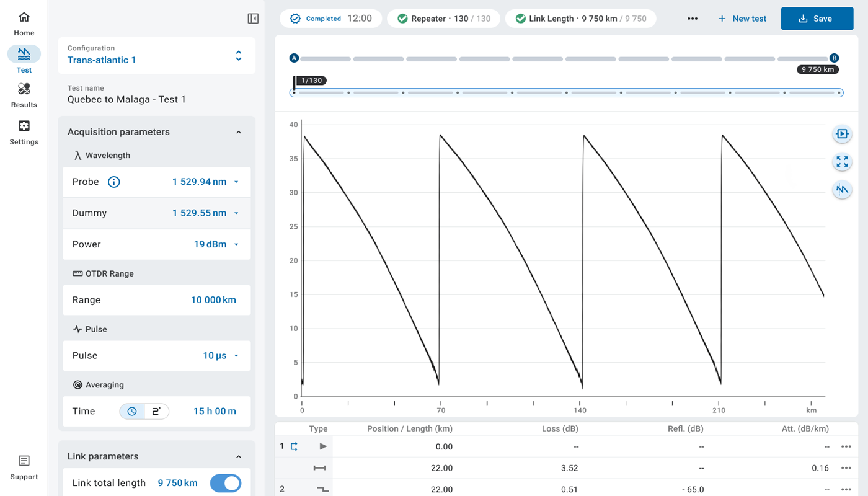The width and height of the screenshot is (868, 496).
Task: Open row options for -65.0 reflectance row
Action: click(x=846, y=489)
